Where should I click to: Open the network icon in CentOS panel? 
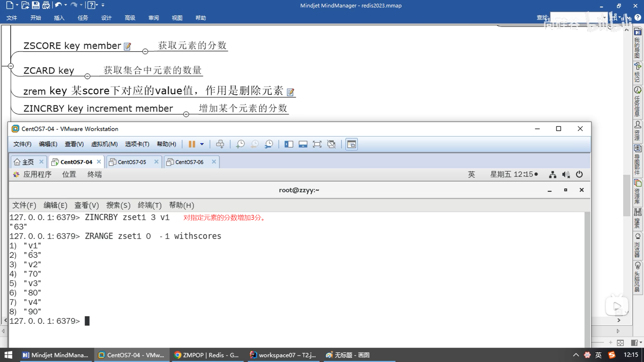point(552,174)
